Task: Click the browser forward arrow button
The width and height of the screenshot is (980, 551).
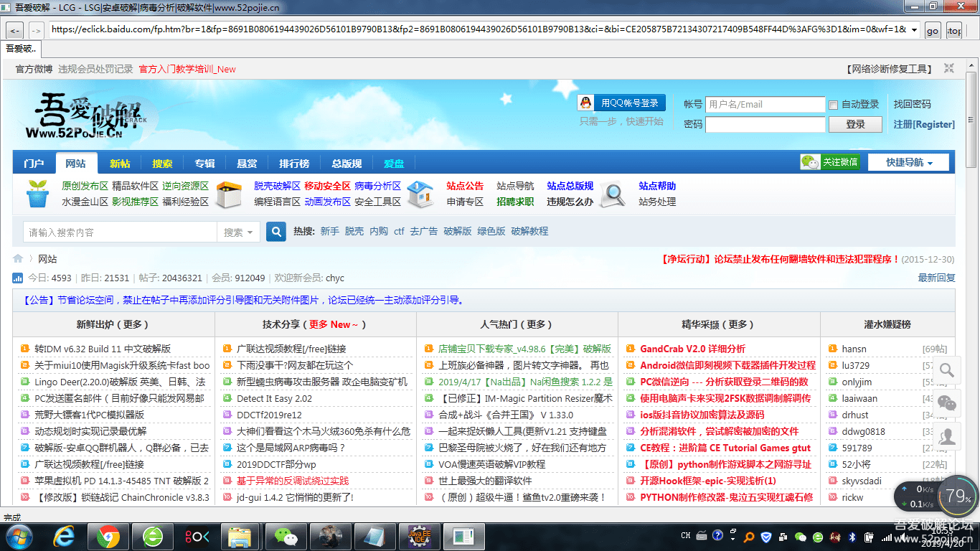Action: [37, 30]
